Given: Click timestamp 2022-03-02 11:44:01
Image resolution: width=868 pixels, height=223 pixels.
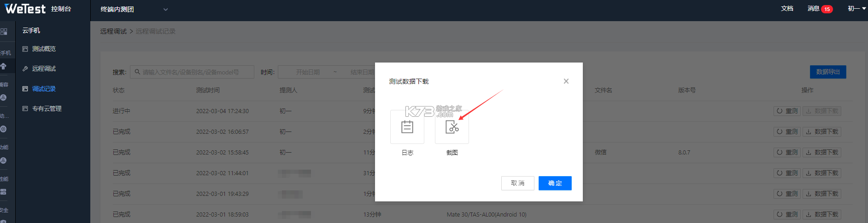Looking at the screenshot, I should 223,173.
